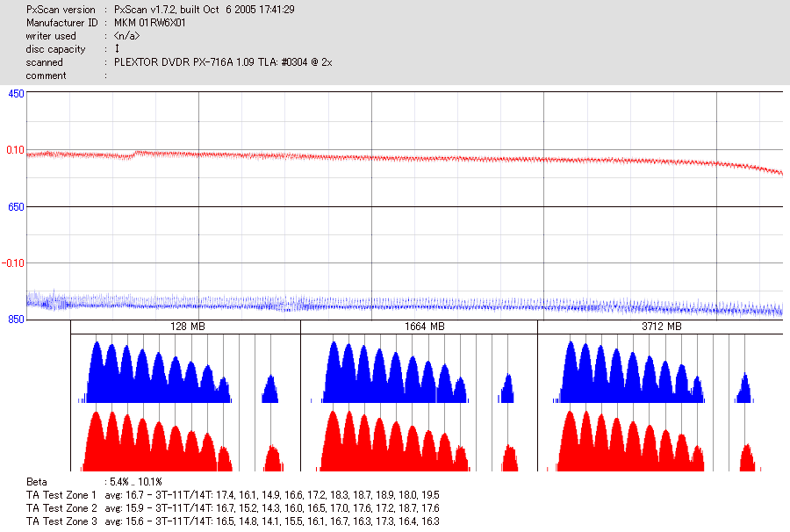Click the 128 MB zone header
790x532 pixels.
pyautogui.click(x=188, y=327)
